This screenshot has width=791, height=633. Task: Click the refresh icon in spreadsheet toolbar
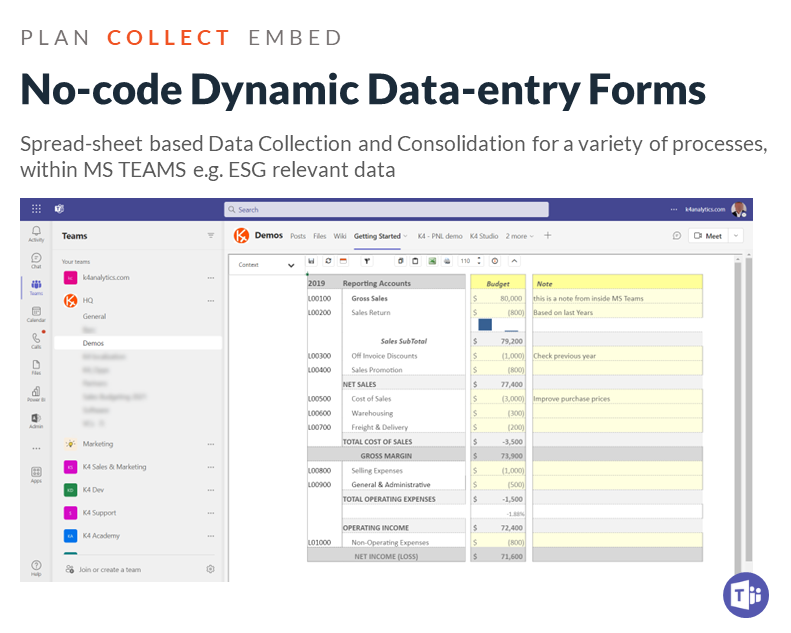point(328,261)
